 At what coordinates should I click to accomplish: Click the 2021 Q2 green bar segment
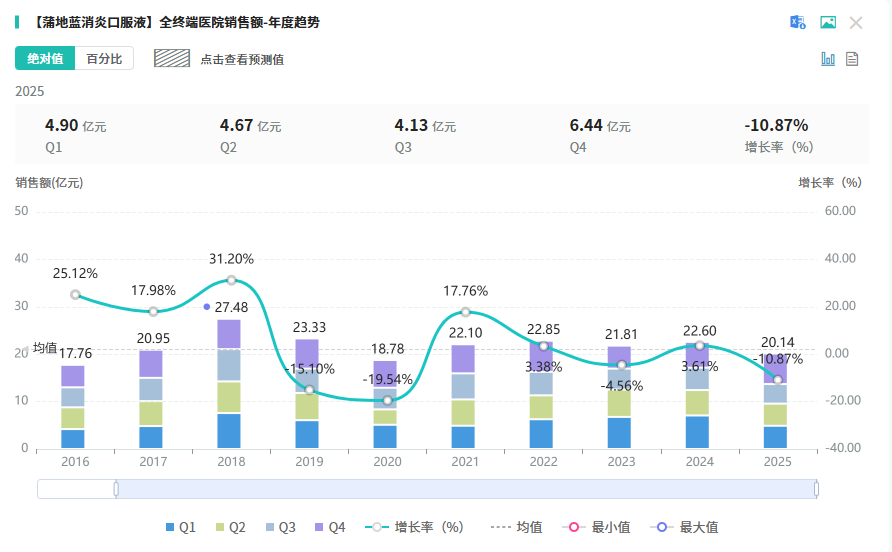[463, 412]
